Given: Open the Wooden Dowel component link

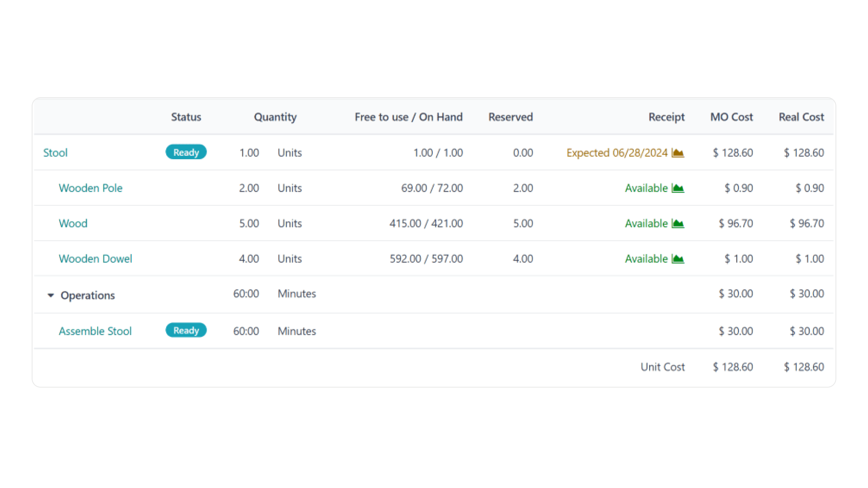Looking at the screenshot, I should click(95, 259).
